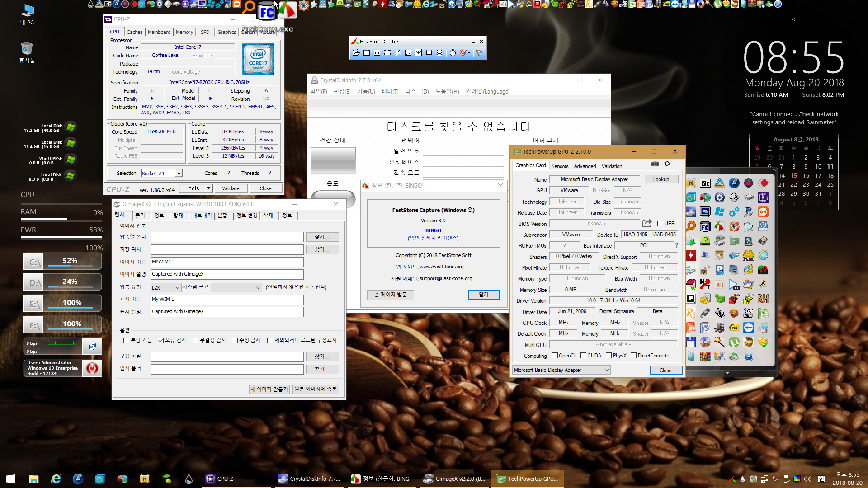Enable OpenCL checkbox in GPU-Z
Screen dimensions: 868x488
[555, 356]
